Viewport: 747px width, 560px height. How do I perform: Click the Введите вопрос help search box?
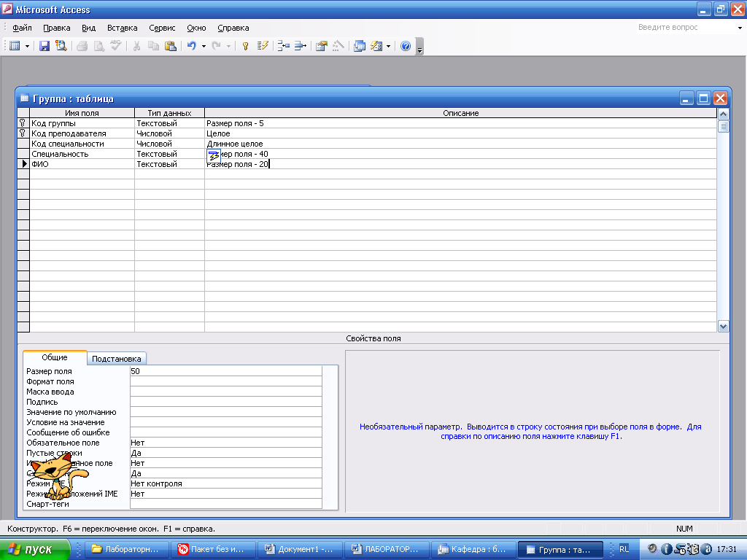coord(684,28)
